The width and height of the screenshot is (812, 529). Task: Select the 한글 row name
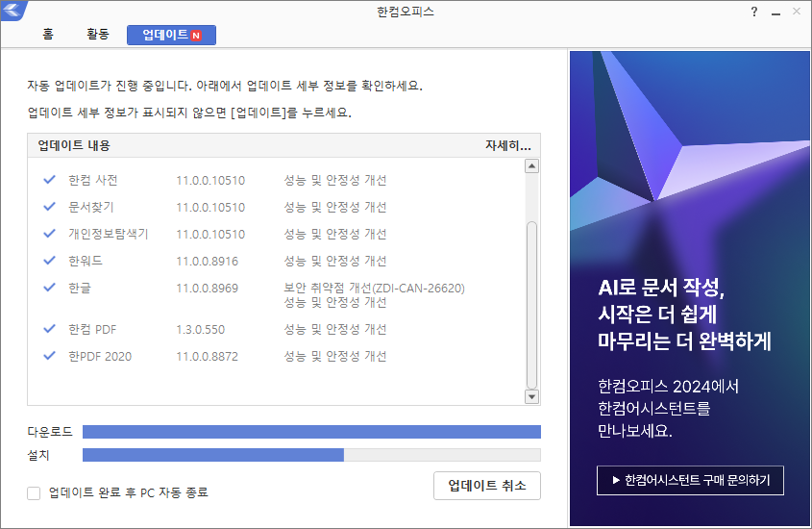[x=80, y=289]
